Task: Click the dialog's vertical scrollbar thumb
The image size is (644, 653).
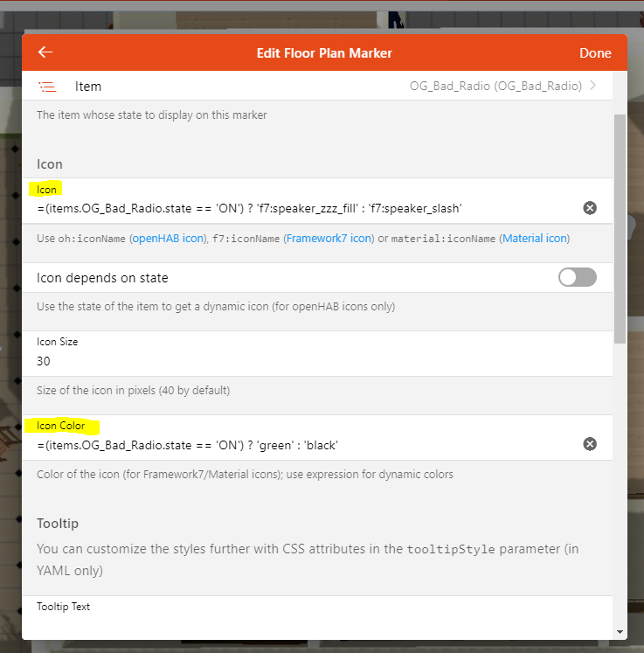Action: [620, 229]
